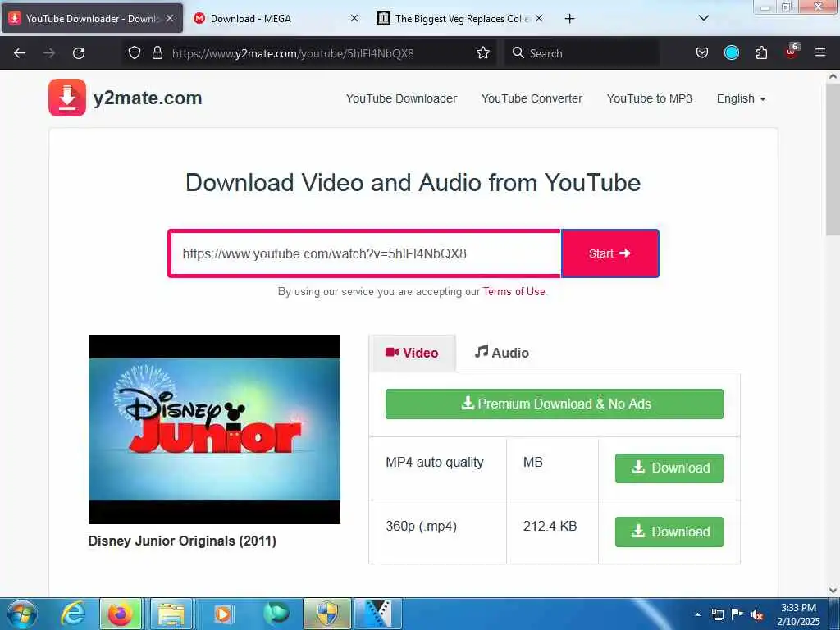The width and height of the screenshot is (840, 630).
Task: Close the YouTube Downloader tab
Action: pos(170,18)
